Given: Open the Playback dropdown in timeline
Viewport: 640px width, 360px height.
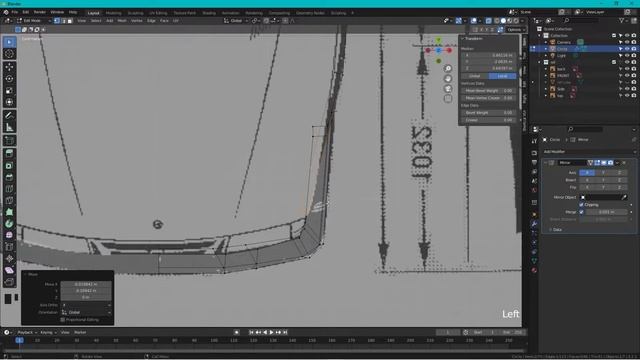Looking at the screenshot, I should click(27, 332).
